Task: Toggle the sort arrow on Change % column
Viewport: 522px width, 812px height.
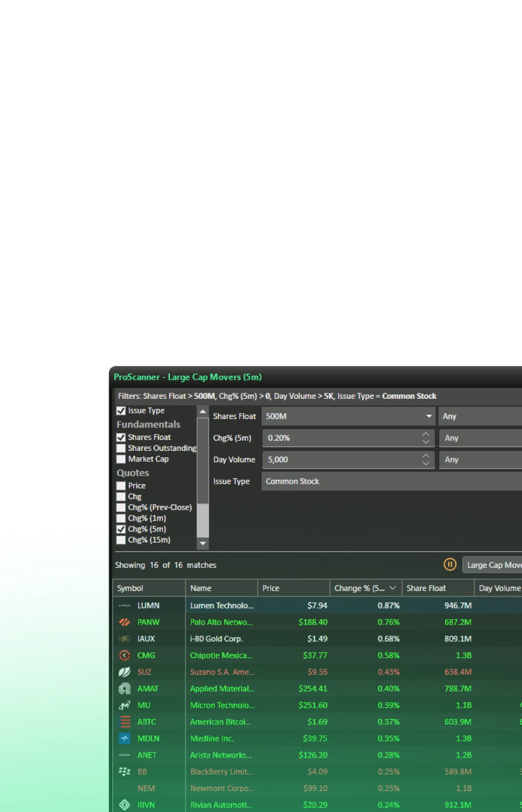Action: pyautogui.click(x=393, y=588)
